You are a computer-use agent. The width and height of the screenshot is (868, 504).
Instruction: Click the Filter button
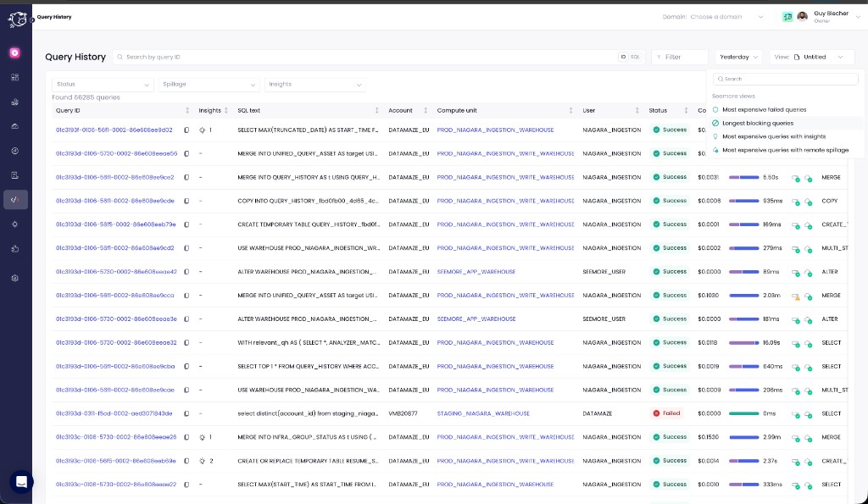679,57
